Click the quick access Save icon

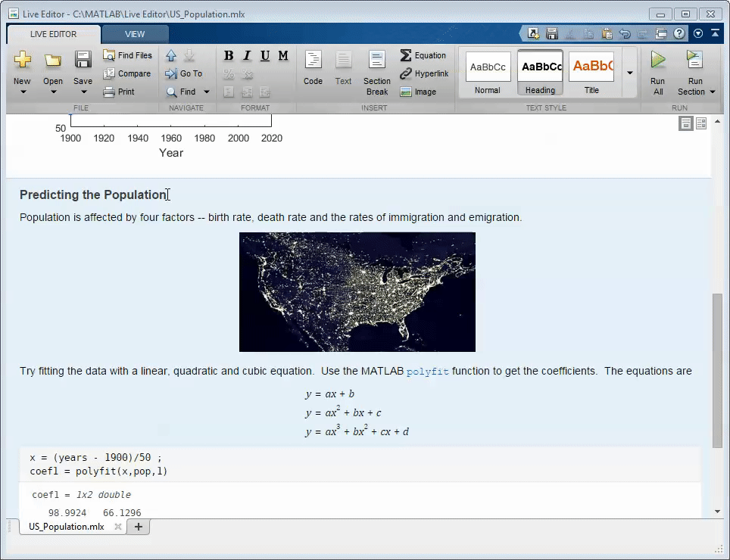point(552,33)
